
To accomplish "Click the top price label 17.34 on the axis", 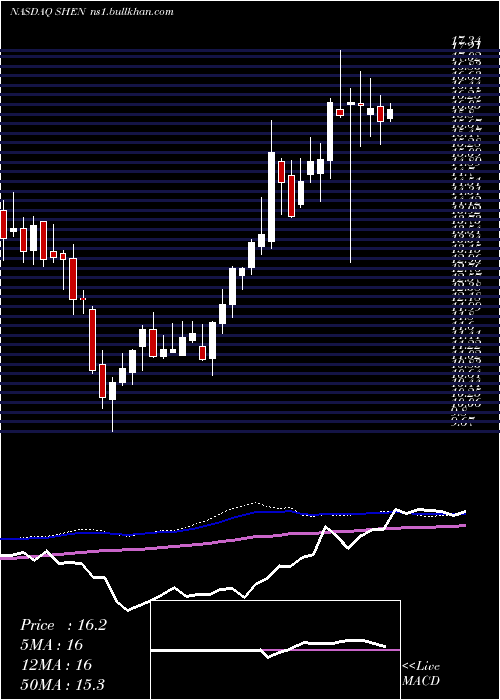I will [x=467, y=43].
